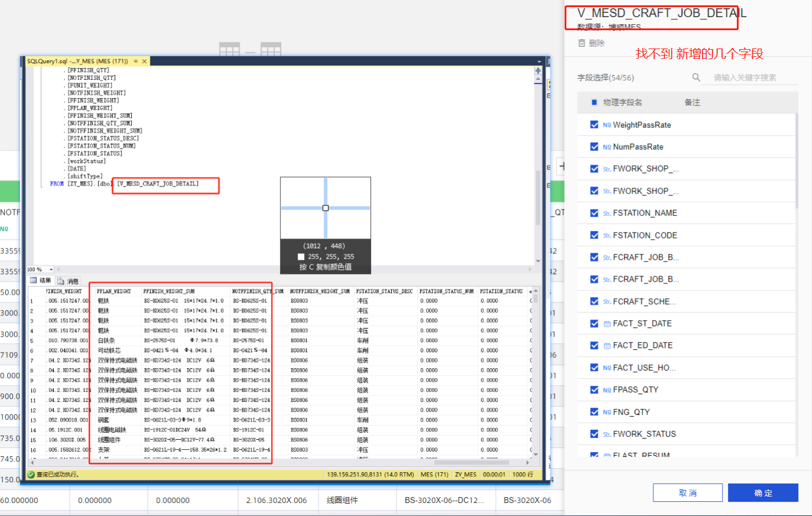This screenshot has width=812, height=516.
Task: Click the № type icon beside NumPassRate
Action: (x=607, y=147)
